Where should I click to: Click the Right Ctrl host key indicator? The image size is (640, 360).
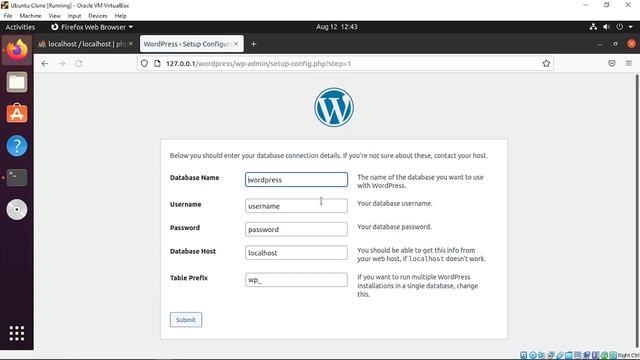[x=629, y=356]
